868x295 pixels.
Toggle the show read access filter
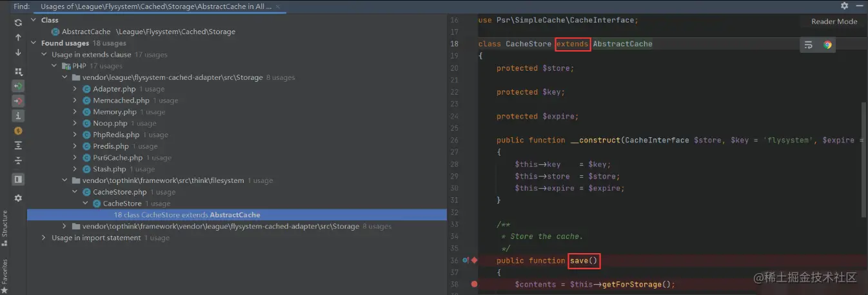tap(18, 86)
